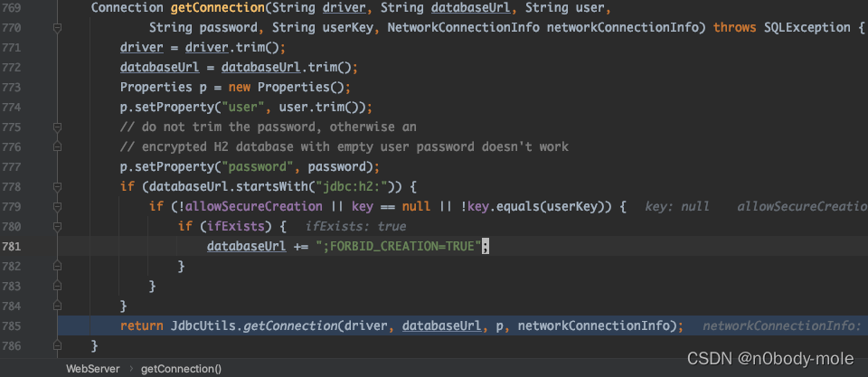Click JdbcUtils class name on line 785

[x=203, y=326]
